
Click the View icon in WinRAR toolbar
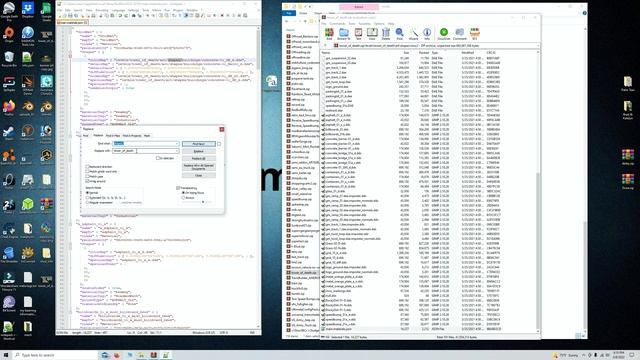372,33
